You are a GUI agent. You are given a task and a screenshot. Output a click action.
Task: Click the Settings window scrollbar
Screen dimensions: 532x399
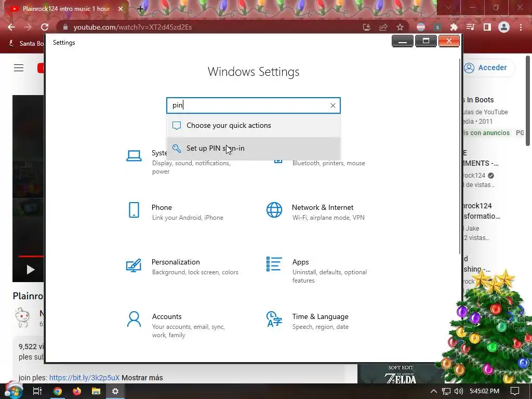click(x=460, y=156)
